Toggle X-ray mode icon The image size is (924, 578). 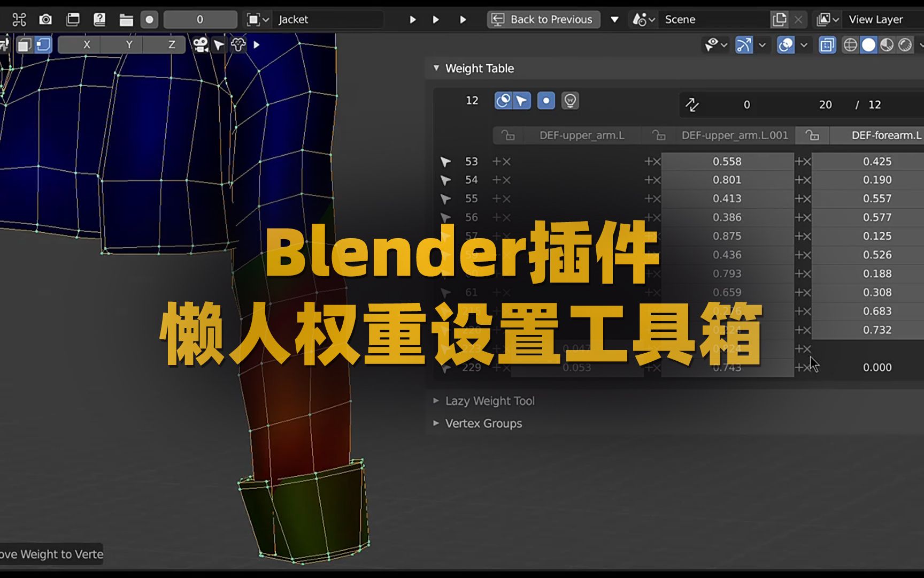click(827, 45)
